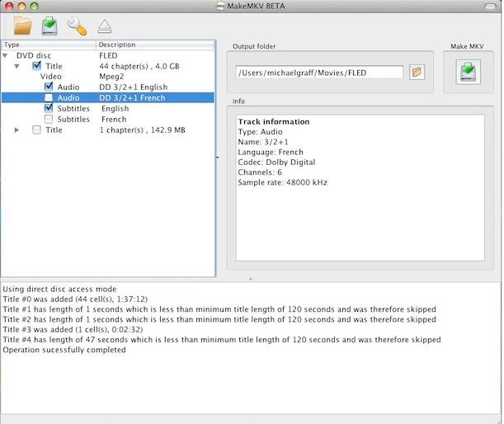Click log line 'Title #0 was added'

click(x=75, y=299)
